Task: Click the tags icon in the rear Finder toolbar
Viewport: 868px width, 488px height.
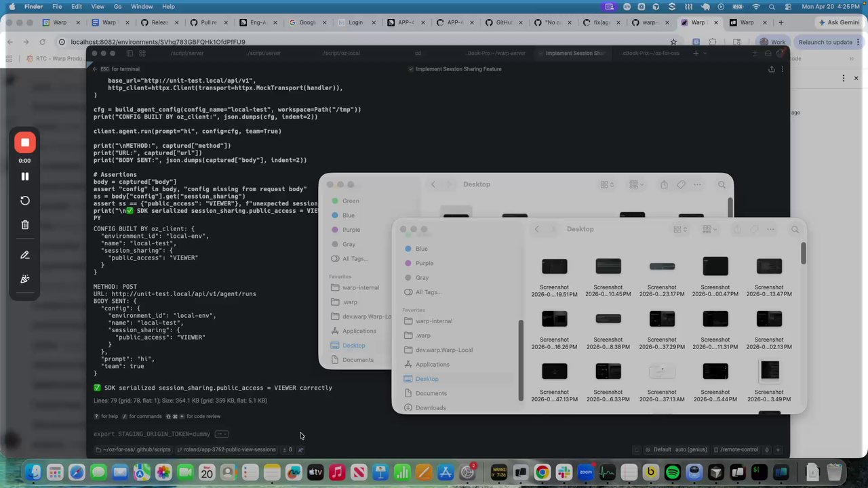Action: point(681,184)
